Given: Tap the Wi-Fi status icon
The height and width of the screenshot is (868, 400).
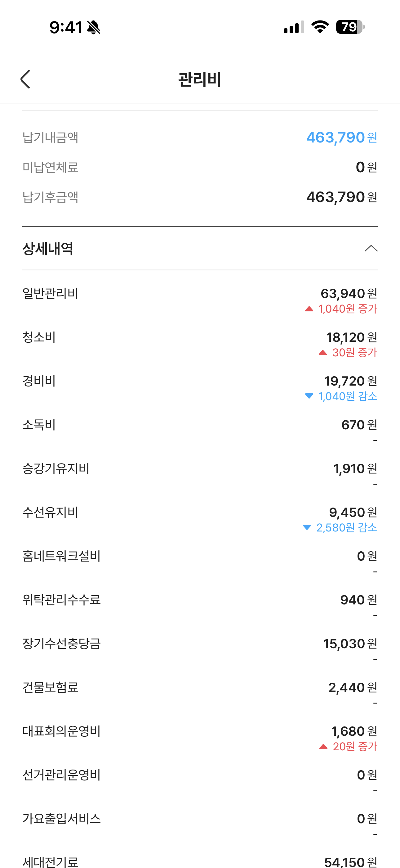Looking at the screenshot, I should [x=320, y=27].
